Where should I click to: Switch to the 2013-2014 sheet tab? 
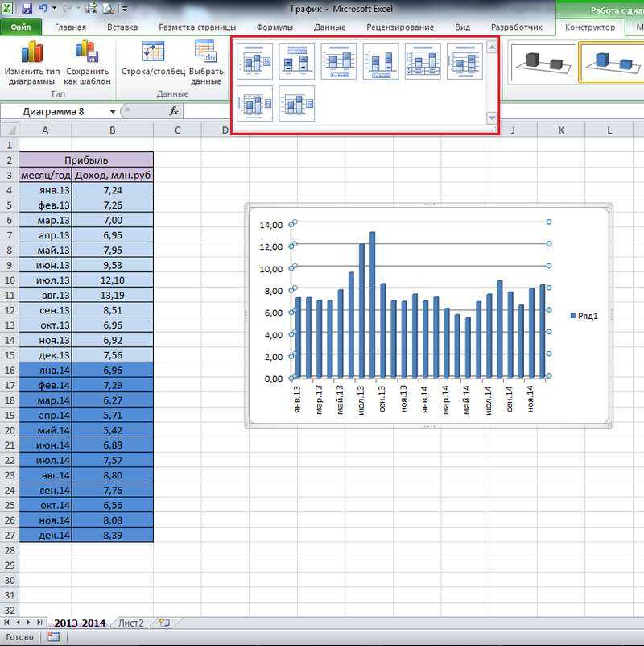pos(80,623)
